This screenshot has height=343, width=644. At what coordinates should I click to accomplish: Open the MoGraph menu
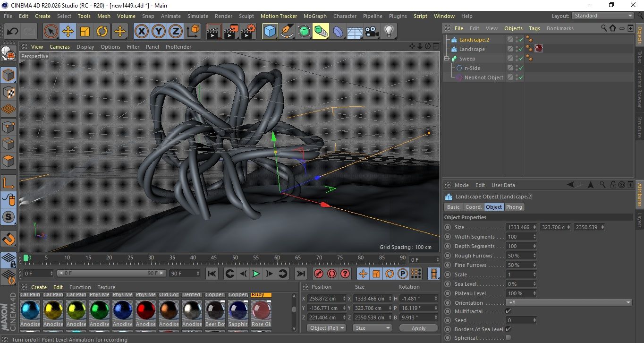click(x=315, y=16)
